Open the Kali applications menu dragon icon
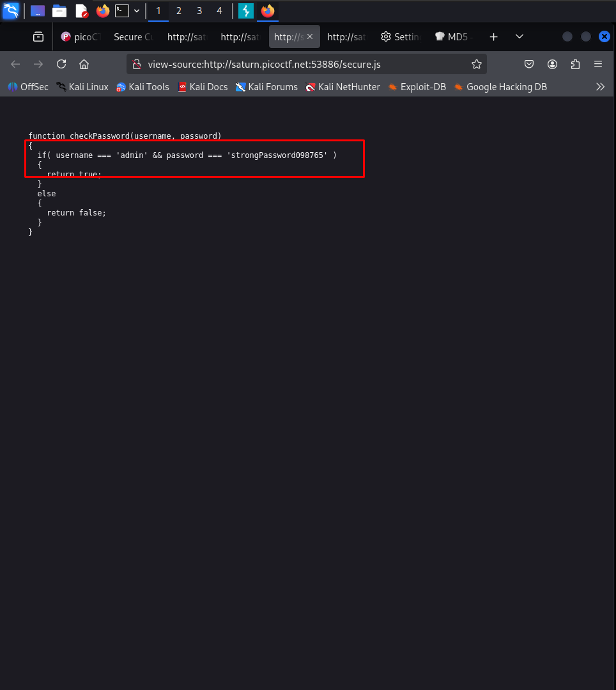Viewport: 616px width, 690px height. (11, 11)
